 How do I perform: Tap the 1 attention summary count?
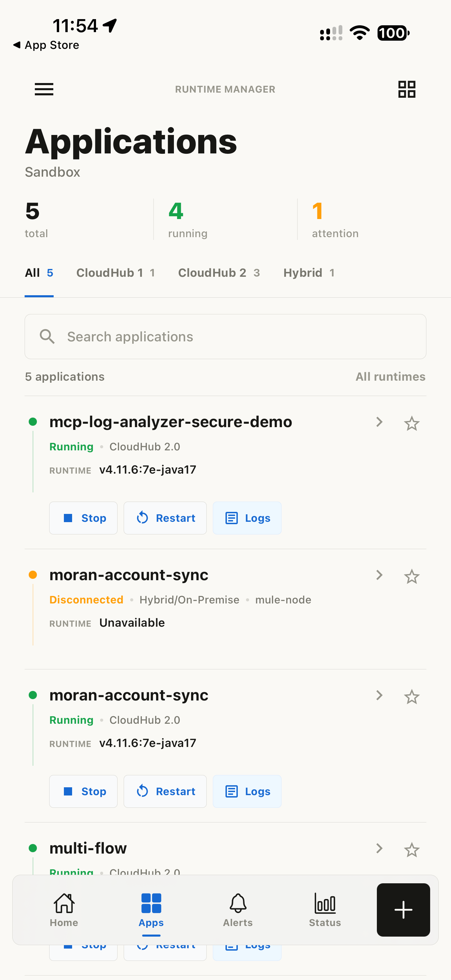point(335,219)
